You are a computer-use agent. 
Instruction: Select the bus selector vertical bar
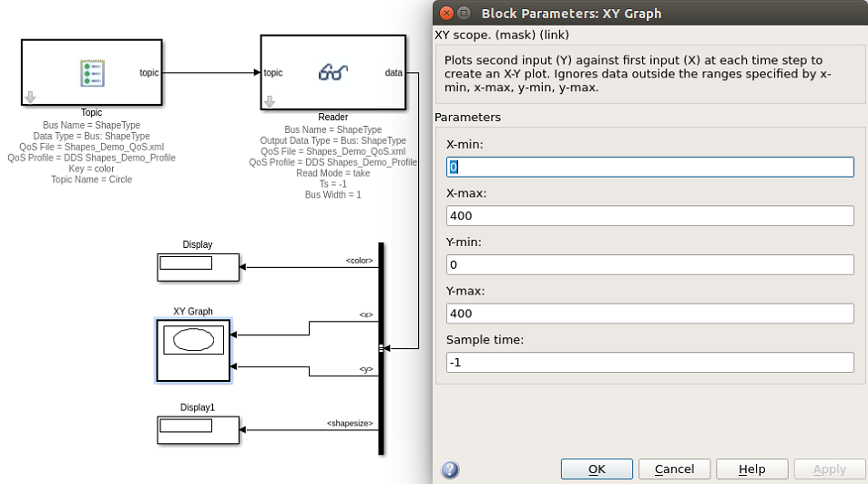pyautogui.click(x=381, y=348)
